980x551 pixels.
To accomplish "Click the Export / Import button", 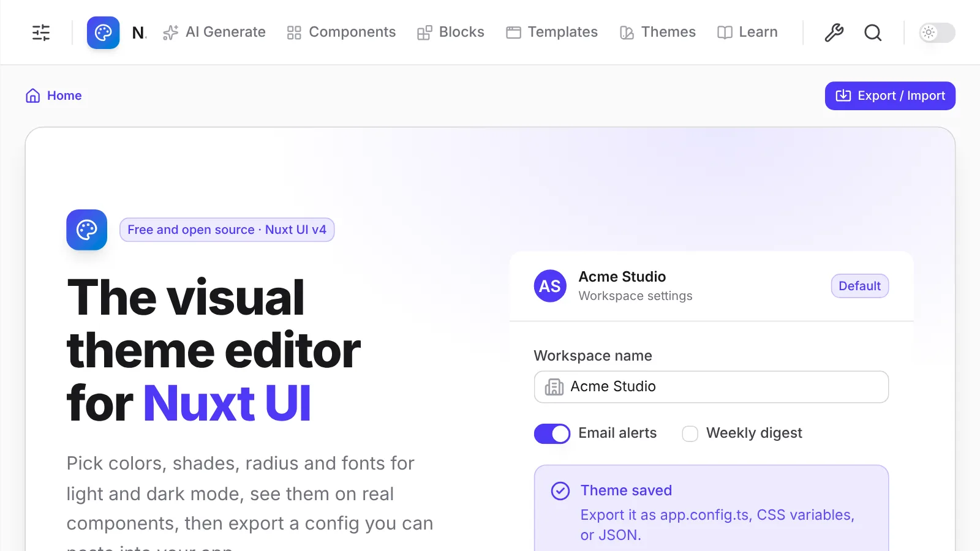I will 890,96.
